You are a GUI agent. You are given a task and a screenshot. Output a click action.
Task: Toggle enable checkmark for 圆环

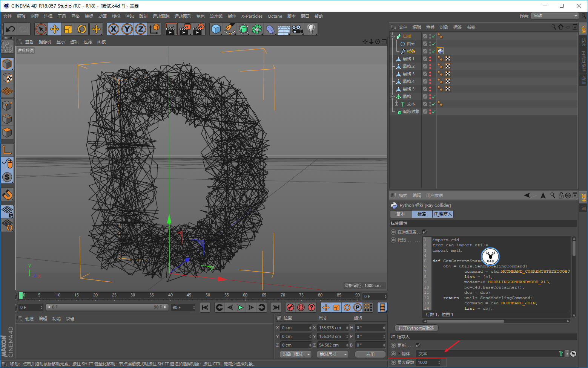click(434, 44)
